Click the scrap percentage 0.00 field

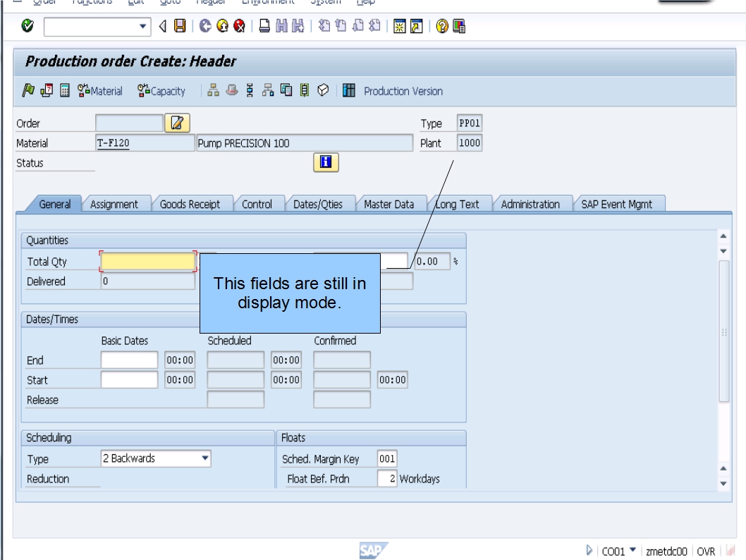pyautogui.click(x=432, y=261)
